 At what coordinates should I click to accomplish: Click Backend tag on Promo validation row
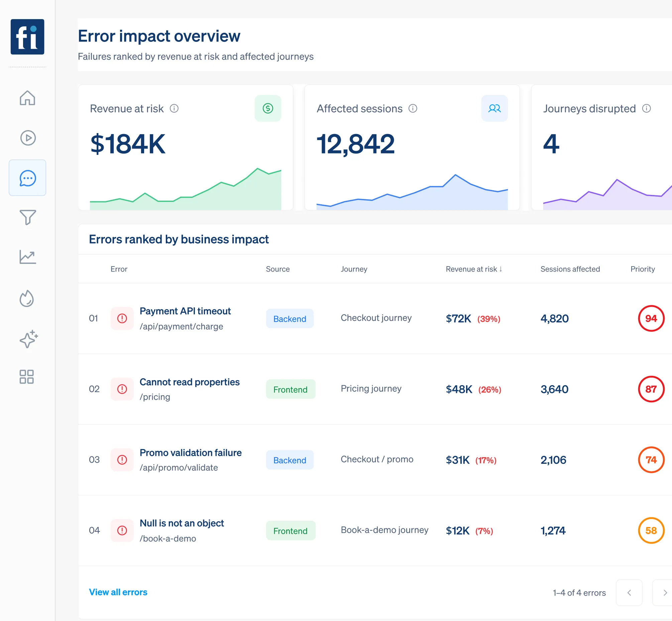point(290,460)
